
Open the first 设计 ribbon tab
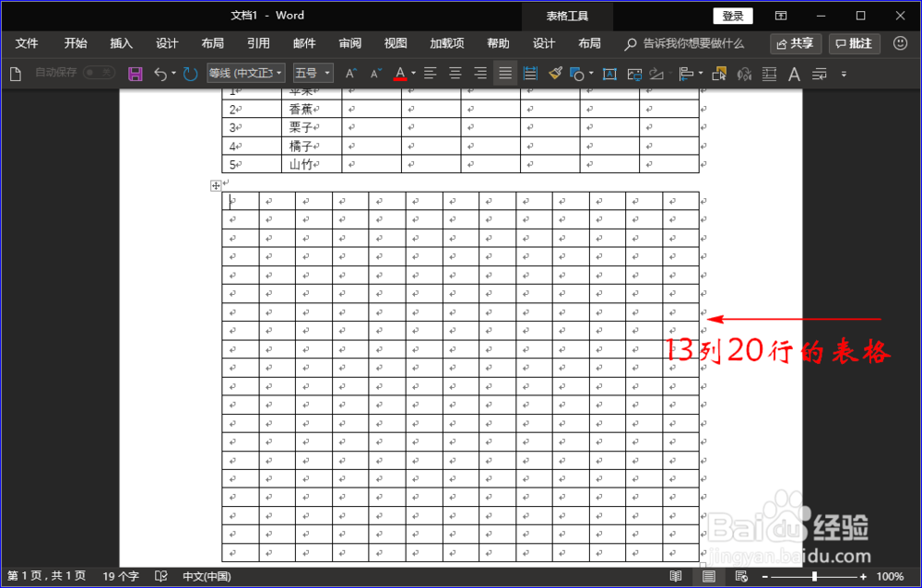(x=167, y=43)
